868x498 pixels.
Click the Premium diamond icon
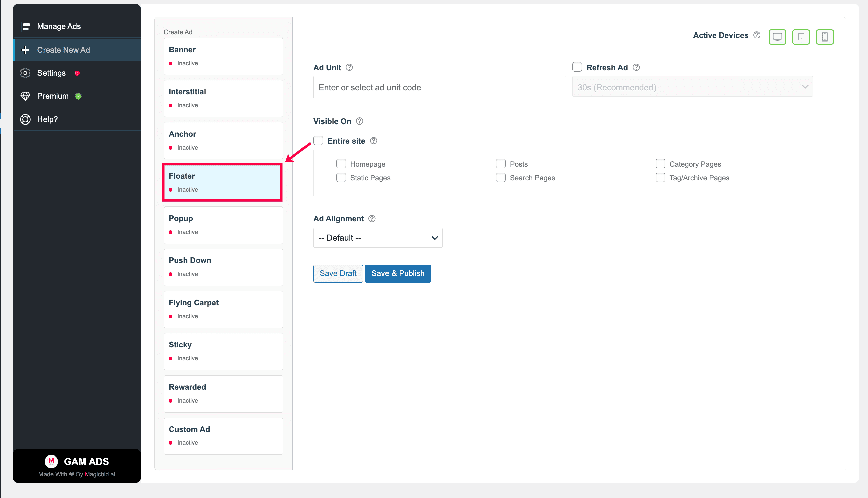click(x=25, y=96)
